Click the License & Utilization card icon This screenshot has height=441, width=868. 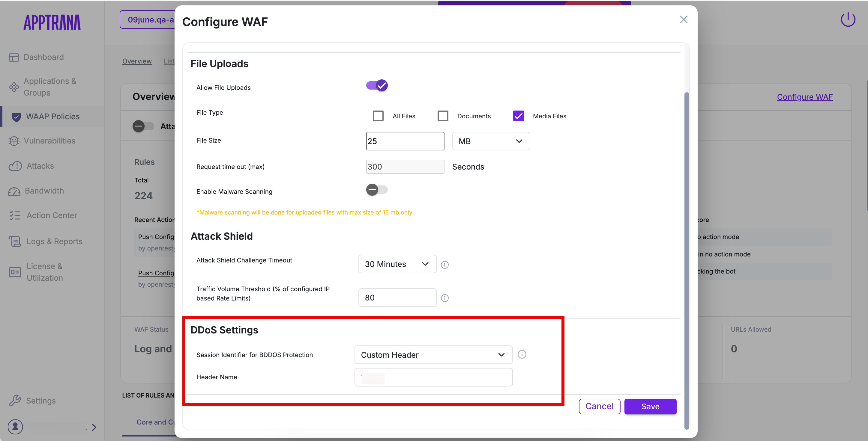point(15,272)
